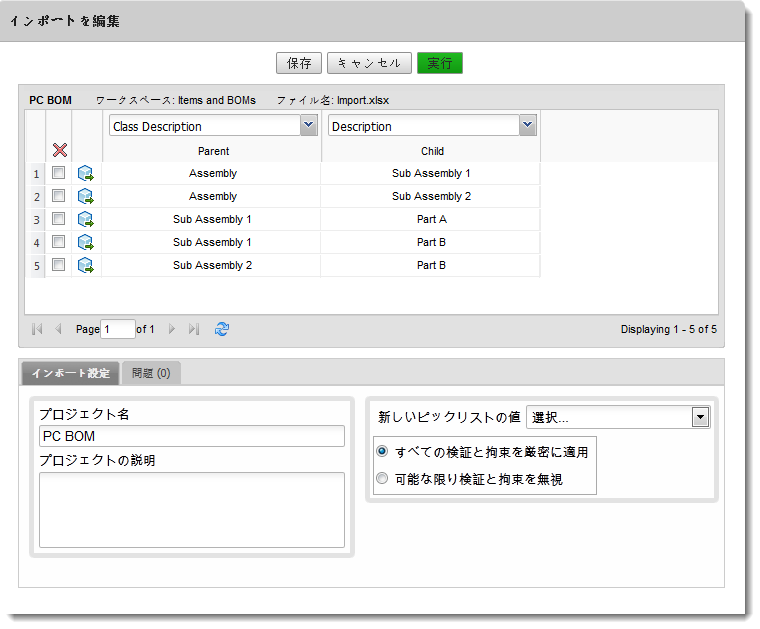
Task: Switch to 問題 (0) tab
Action: coord(151,373)
